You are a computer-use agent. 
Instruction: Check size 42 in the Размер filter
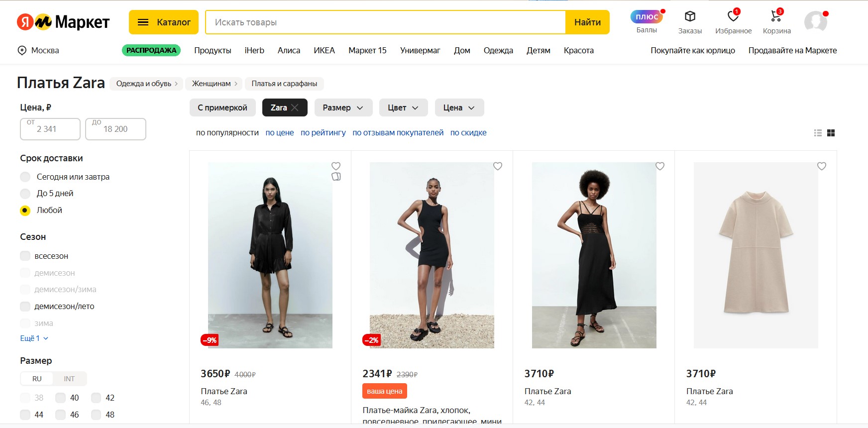tap(96, 398)
